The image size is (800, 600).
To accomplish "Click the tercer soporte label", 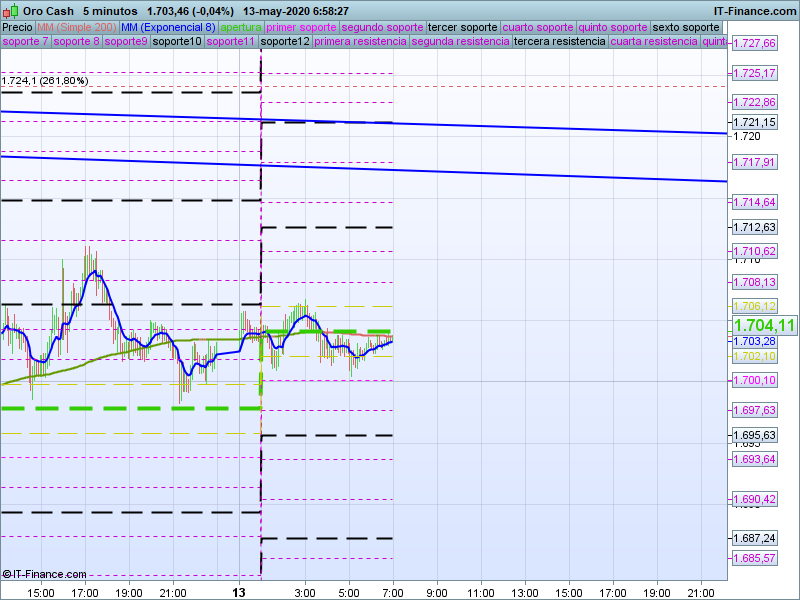I will 461,27.
